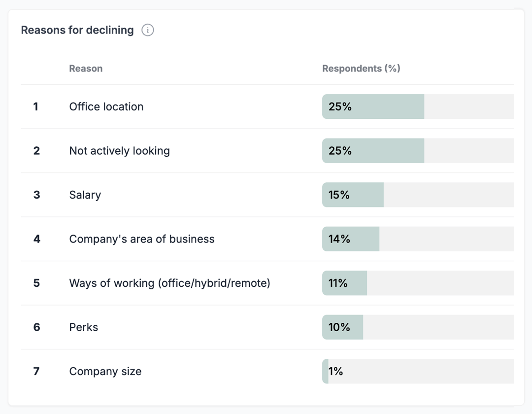Select the Not actively looking reason
Viewport: 532px width, 414px height.
(119, 151)
